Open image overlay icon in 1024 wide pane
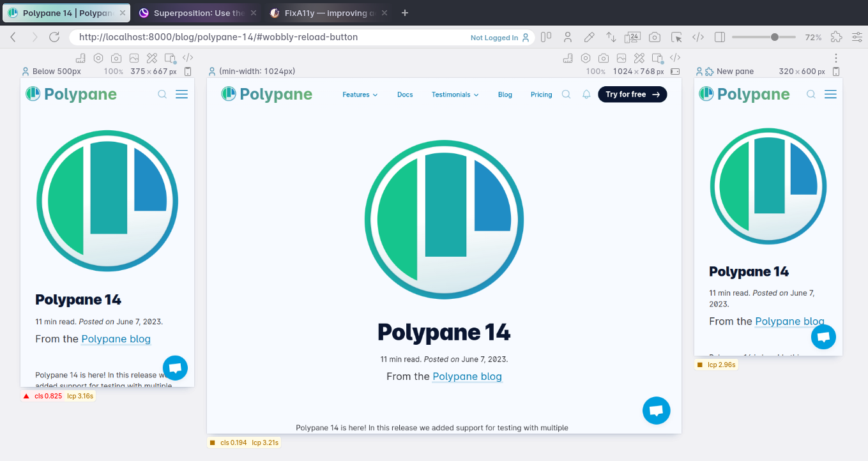 tap(621, 58)
